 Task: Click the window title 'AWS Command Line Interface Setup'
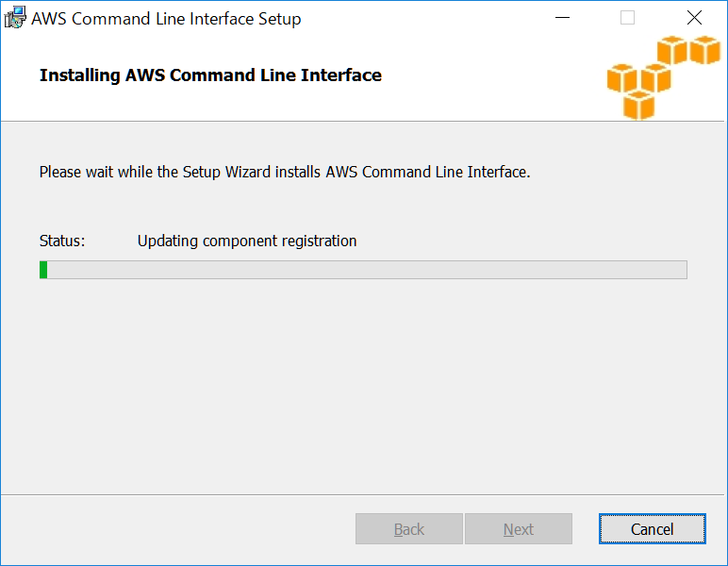(x=166, y=19)
